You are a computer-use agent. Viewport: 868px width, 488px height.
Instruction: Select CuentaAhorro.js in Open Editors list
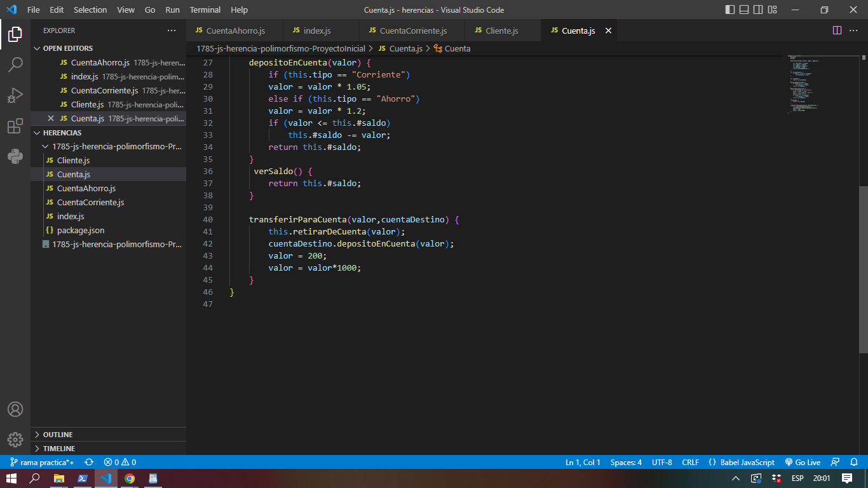(108, 62)
